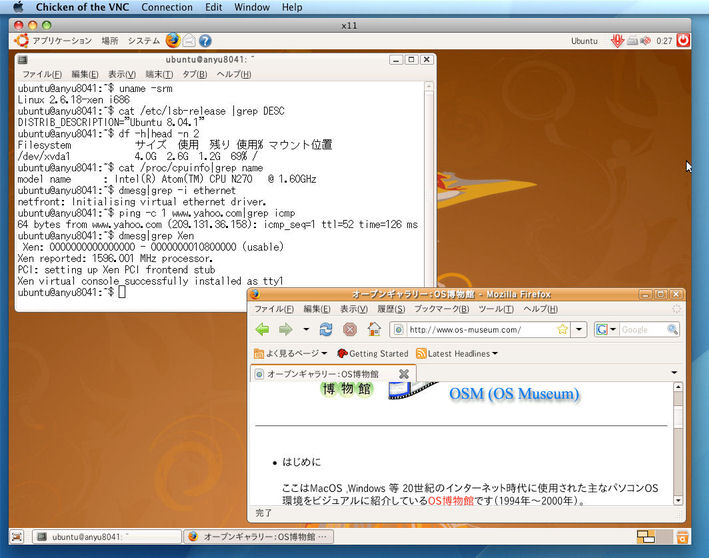Click the network printer icon in panel tray
The width and height of the screenshot is (709, 558).
tap(633, 41)
